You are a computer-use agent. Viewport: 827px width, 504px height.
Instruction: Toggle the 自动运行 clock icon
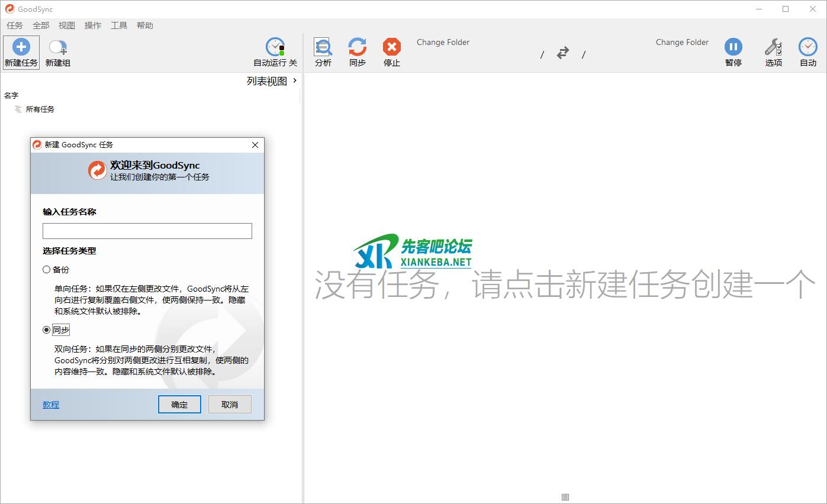point(275,47)
